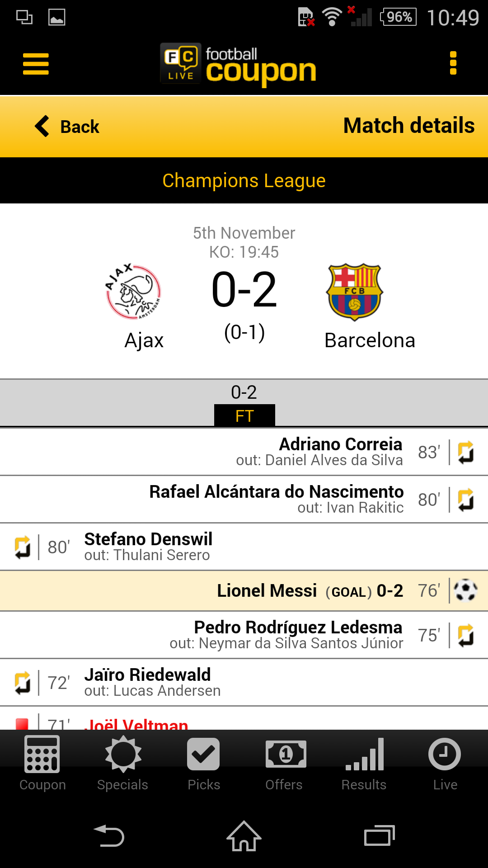488x868 pixels.
Task: Tap the Lionel Messi goal ball icon
Action: tap(465, 590)
